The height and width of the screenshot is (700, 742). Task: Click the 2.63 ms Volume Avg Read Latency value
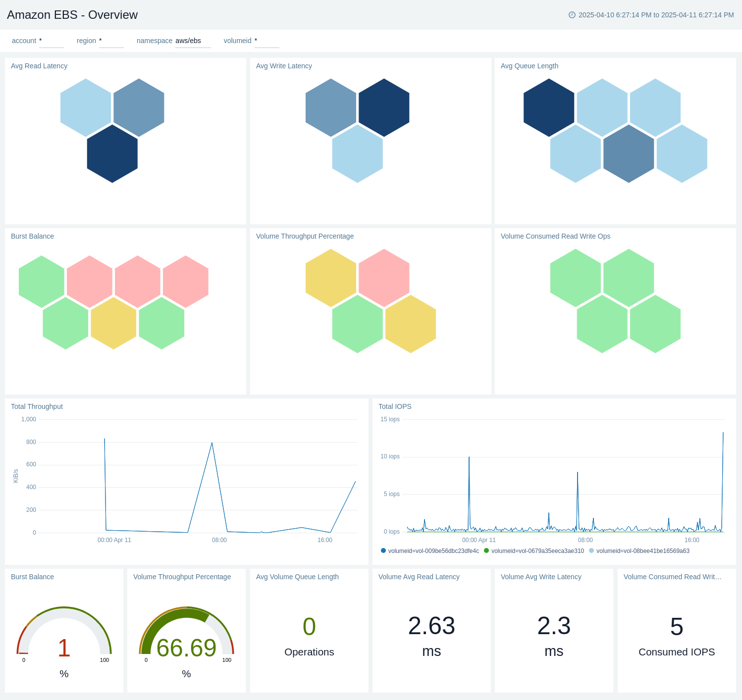pos(431,626)
